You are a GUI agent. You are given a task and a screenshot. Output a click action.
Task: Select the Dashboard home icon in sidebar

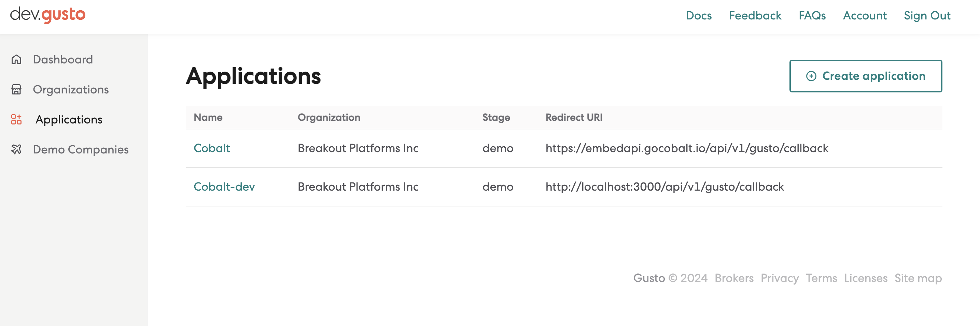tap(17, 59)
